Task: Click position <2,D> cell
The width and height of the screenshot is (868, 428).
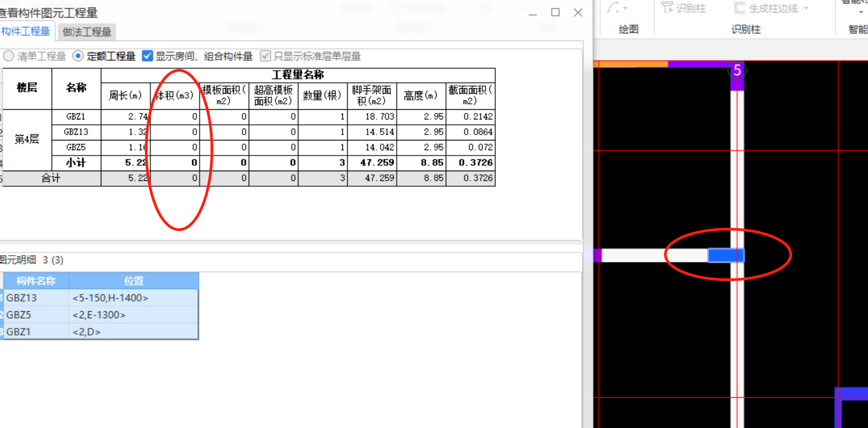Action: click(134, 332)
